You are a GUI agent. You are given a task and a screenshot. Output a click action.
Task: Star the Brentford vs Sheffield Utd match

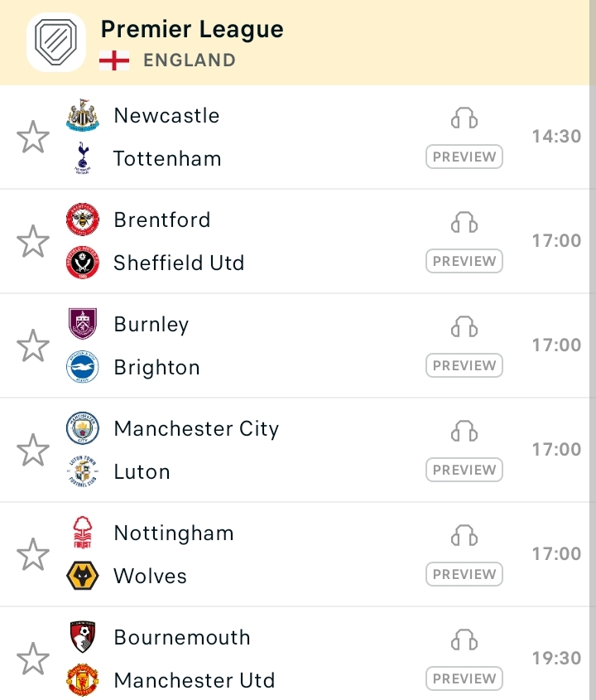click(x=33, y=241)
